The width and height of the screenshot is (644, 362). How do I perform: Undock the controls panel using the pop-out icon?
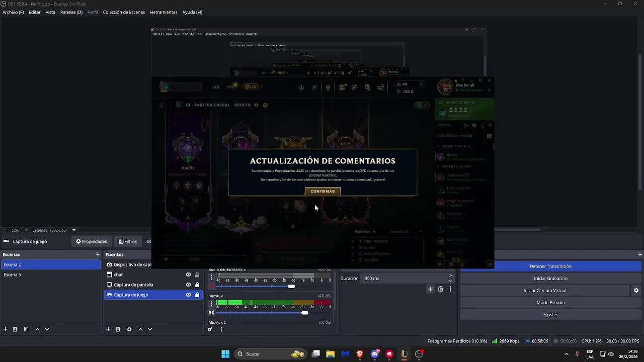(639, 254)
